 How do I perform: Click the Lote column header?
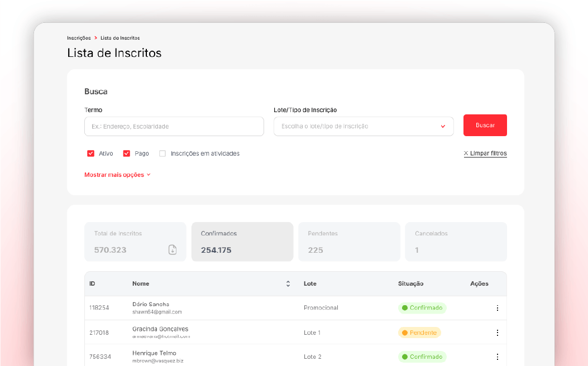[310, 283]
